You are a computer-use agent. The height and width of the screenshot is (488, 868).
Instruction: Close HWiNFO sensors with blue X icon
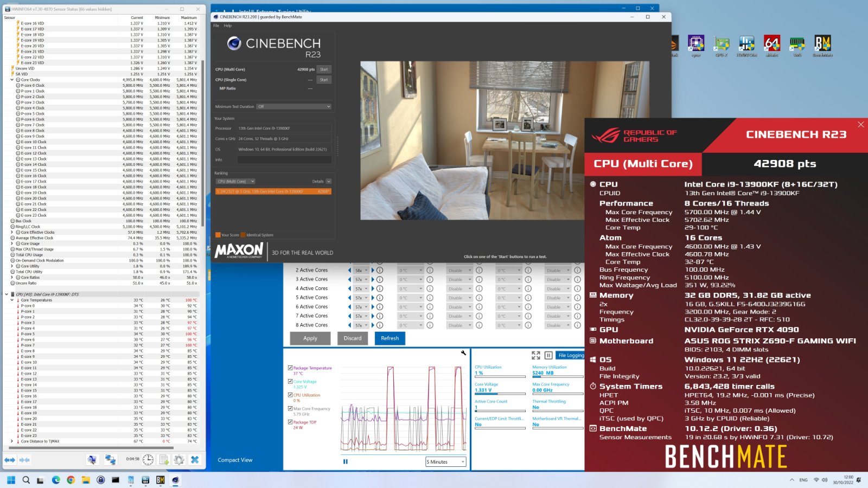[195, 460]
